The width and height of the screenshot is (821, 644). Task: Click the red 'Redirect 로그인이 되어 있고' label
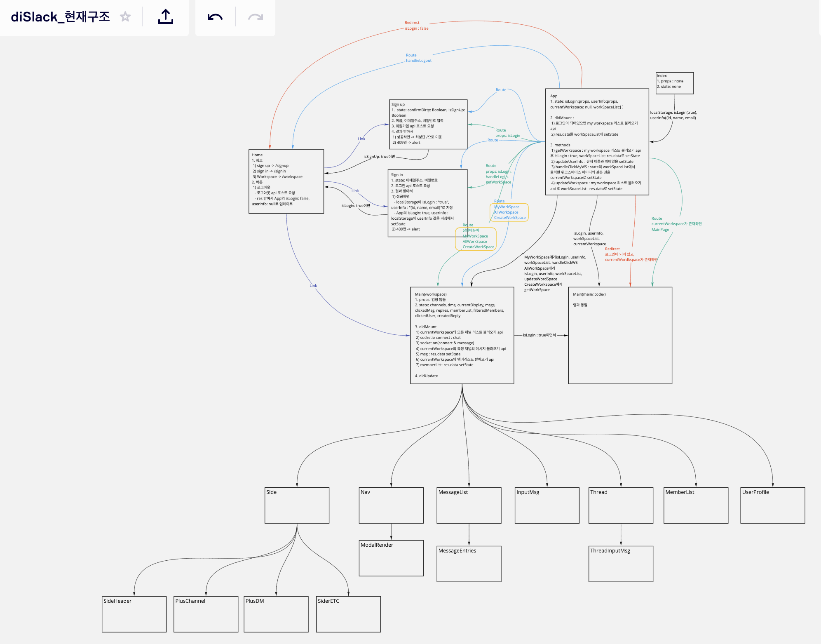coord(631,254)
